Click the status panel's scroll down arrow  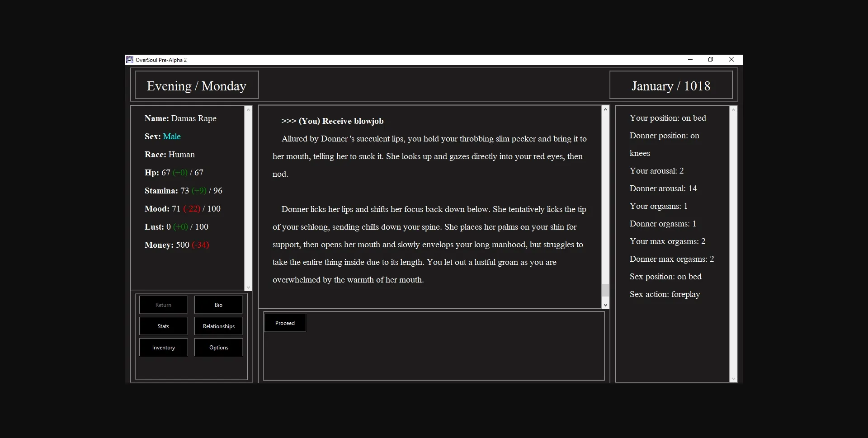(x=733, y=379)
